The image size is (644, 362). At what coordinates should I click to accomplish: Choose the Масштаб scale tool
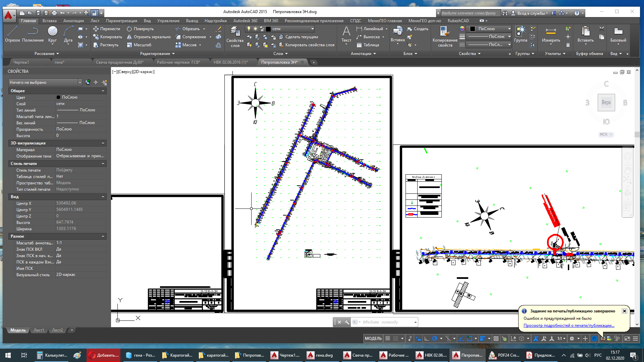pos(139,45)
